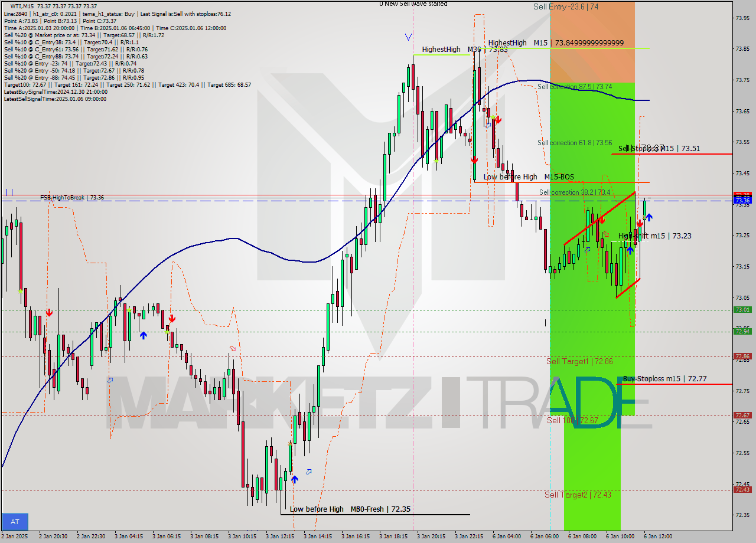Click the '6 Jan 12:00' time axis label
The width and height of the screenshot is (756, 543).
tap(657, 537)
